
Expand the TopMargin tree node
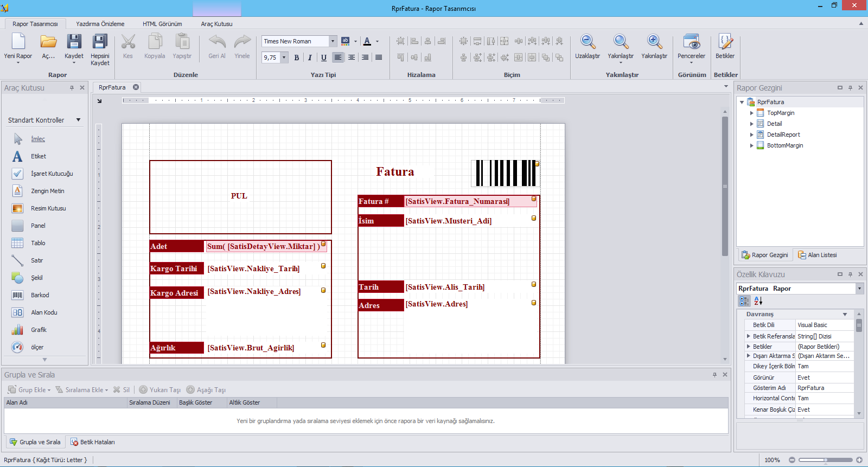coord(752,113)
